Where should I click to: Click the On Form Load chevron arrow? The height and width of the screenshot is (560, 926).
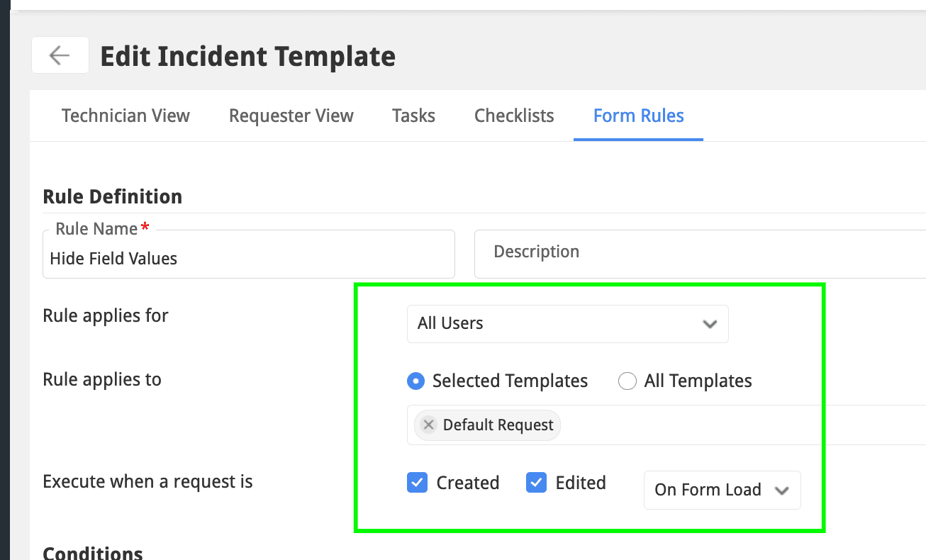(782, 490)
